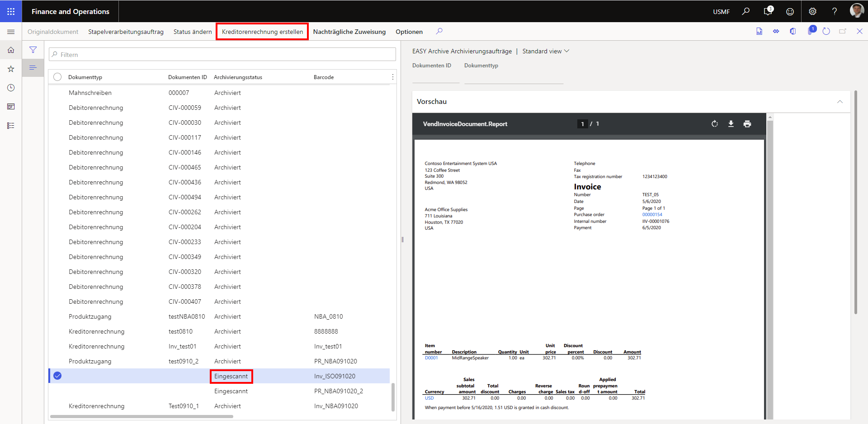
Task: Click the Open in Excel document icon
Action: click(759, 31)
